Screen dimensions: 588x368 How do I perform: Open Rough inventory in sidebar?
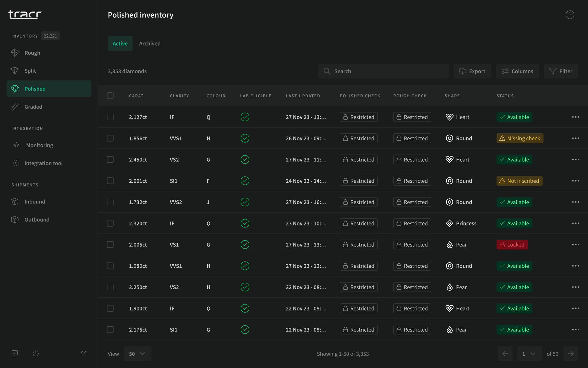tap(49, 53)
